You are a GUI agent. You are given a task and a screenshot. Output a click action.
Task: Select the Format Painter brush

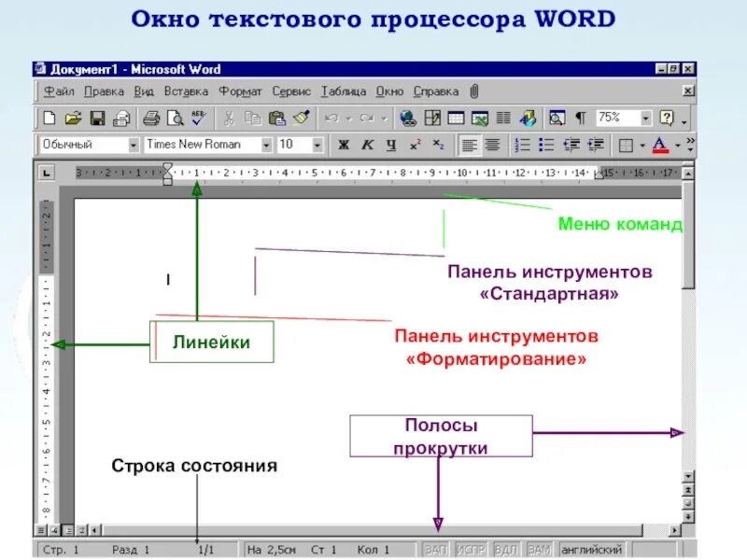(x=301, y=118)
